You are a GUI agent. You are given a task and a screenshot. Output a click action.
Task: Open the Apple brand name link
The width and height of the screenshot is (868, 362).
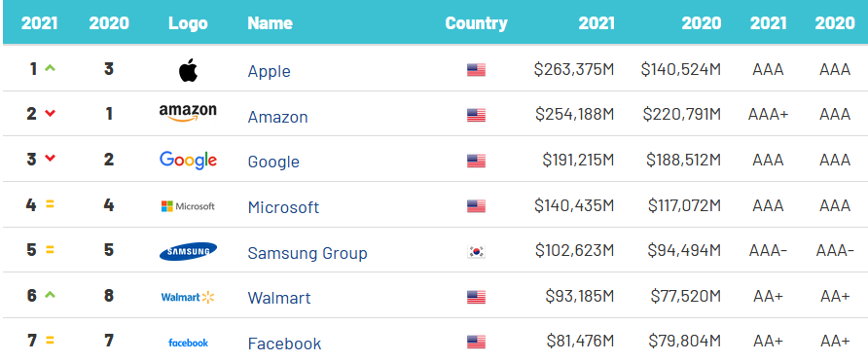(269, 71)
